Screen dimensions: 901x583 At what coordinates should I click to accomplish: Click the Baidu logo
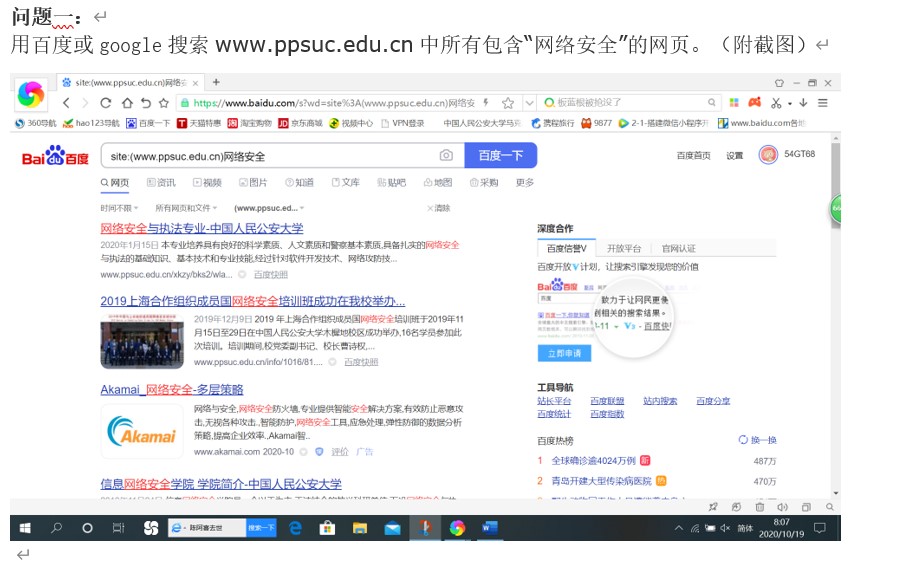(55, 156)
